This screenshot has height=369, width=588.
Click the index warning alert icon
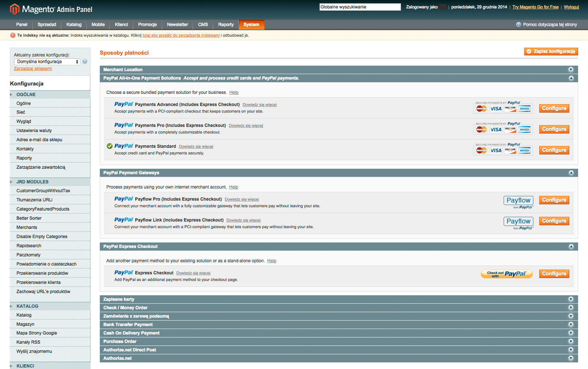click(x=13, y=35)
